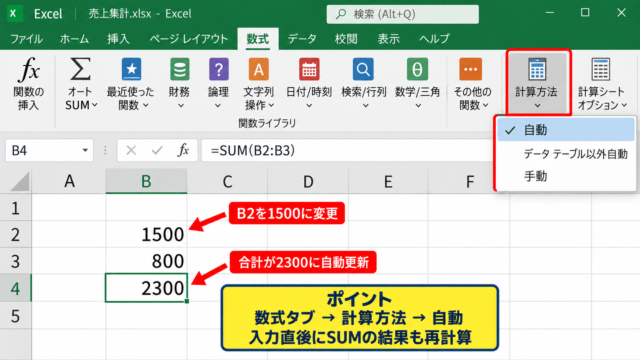Select 自動 calculation mode

566,130
